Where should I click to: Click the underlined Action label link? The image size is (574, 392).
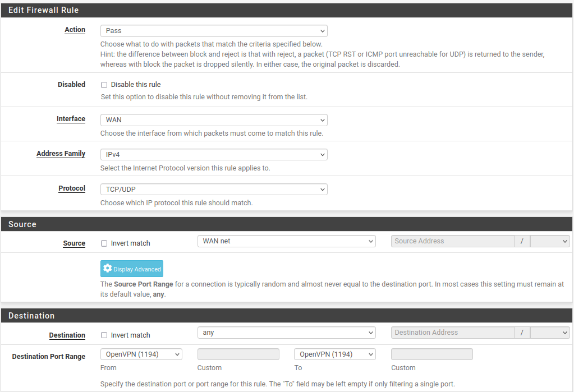point(75,30)
